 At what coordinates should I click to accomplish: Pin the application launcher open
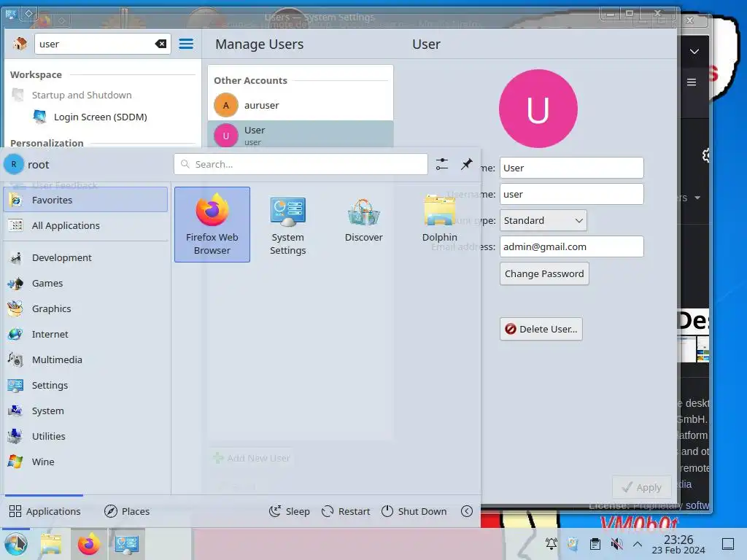[466, 164]
